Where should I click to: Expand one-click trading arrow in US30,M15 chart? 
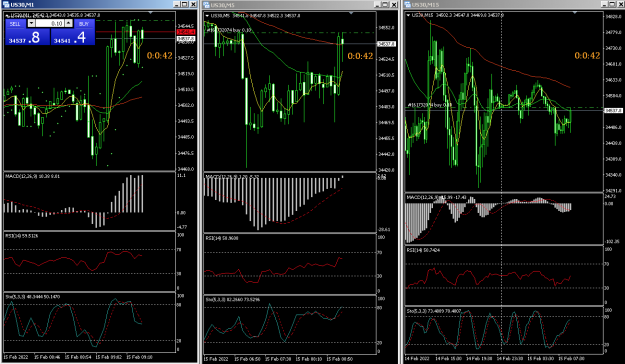tap(409, 15)
